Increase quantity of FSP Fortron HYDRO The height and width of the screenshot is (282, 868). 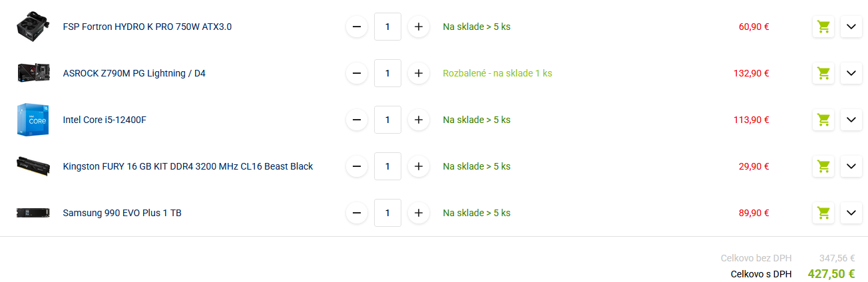click(x=418, y=27)
